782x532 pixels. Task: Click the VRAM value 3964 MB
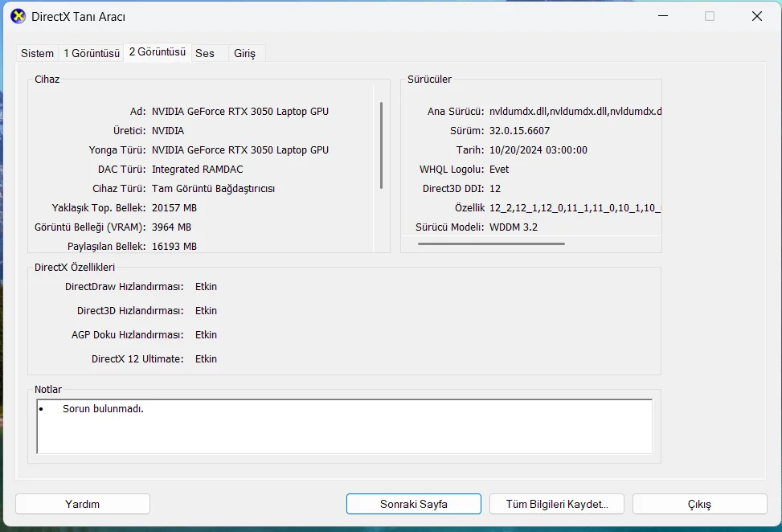point(171,227)
